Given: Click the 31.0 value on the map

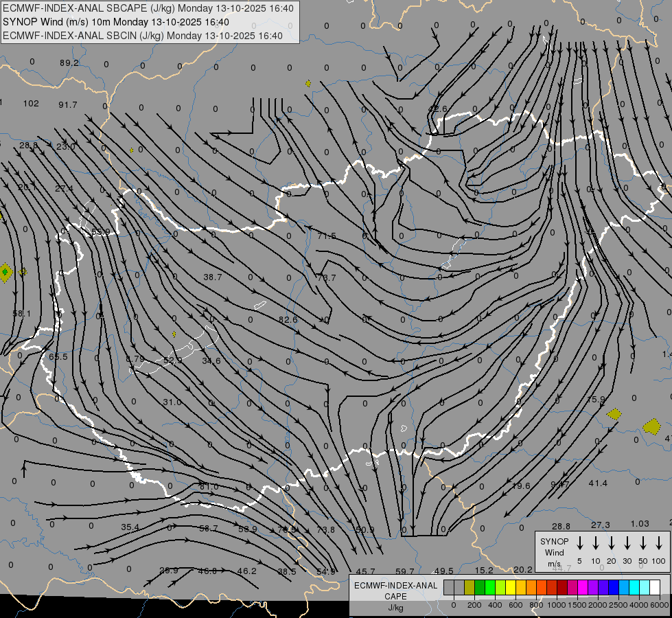Looking at the screenshot, I should [172, 402].
